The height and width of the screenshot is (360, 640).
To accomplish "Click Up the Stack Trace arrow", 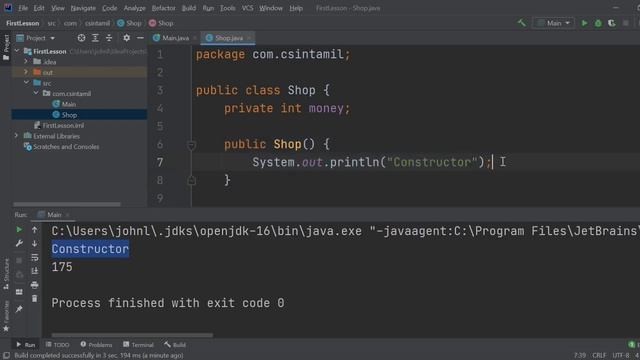I will [x=35, y=230].
